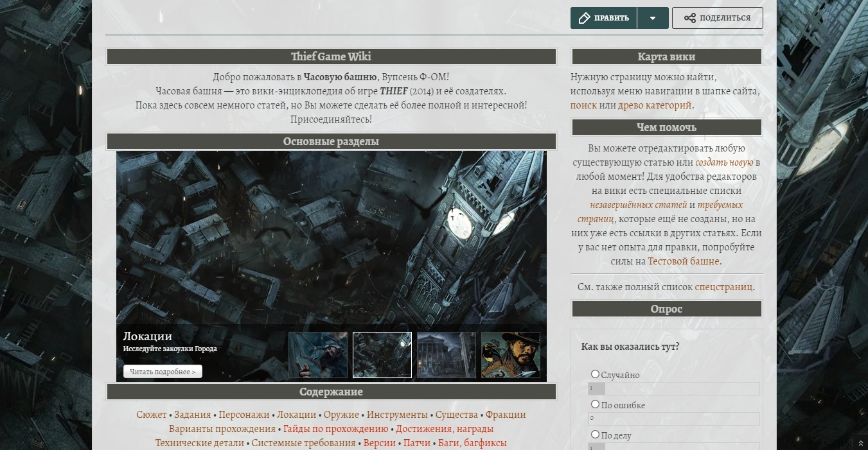Open the Достижения, награды link
Screen dimensions: 868x450
[445, 429]
